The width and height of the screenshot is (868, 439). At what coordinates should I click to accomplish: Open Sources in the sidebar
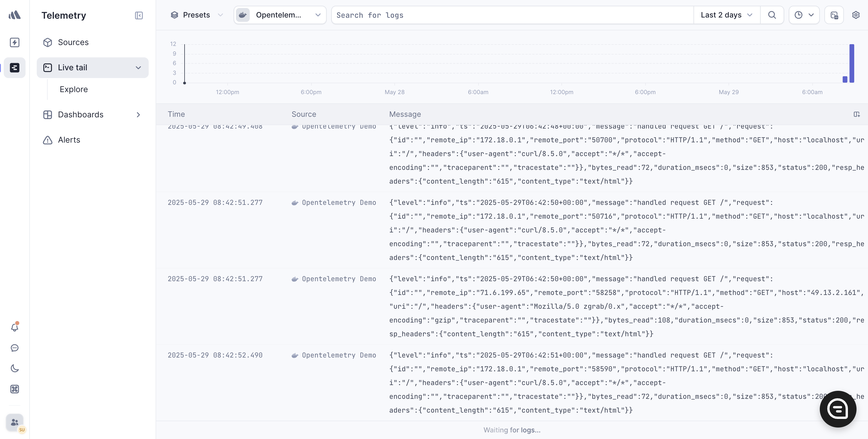[x=73, y=42]
